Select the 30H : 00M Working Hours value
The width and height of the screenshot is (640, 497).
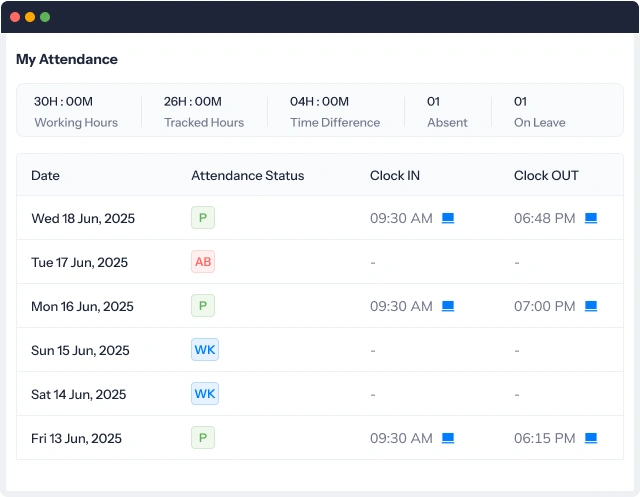pyautogui.click(x=63, y=101)
